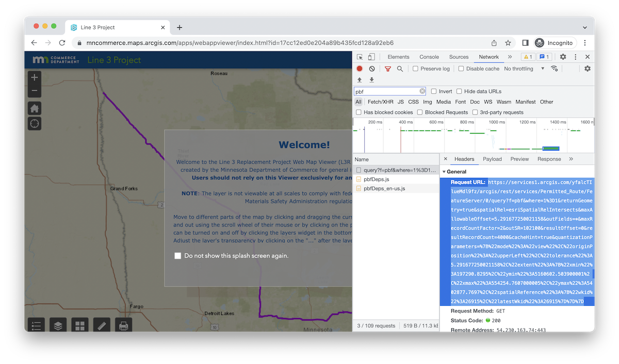Open the Preview tab

(519, 159)
